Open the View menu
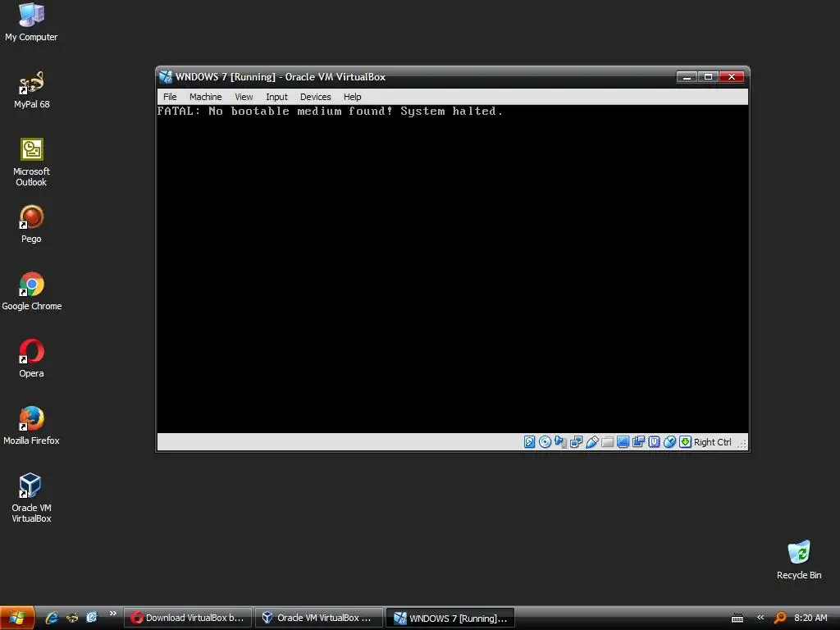Screen dimensions: 840x630 244,97
